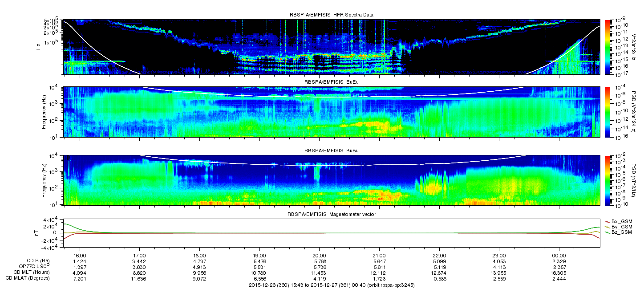Click the HFR Spectra Data plot title
Screen dimensions: 644x293
(x=331, y=15)
